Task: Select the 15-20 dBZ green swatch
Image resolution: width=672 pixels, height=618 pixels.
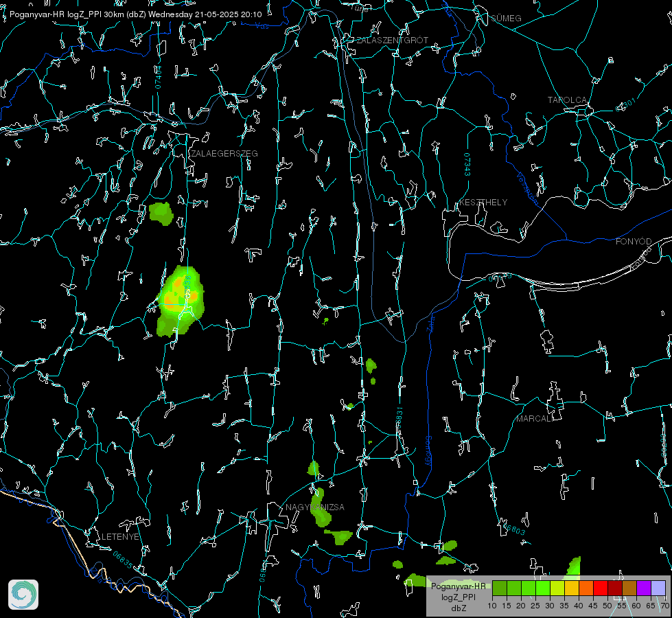Action: coord(514,588)
